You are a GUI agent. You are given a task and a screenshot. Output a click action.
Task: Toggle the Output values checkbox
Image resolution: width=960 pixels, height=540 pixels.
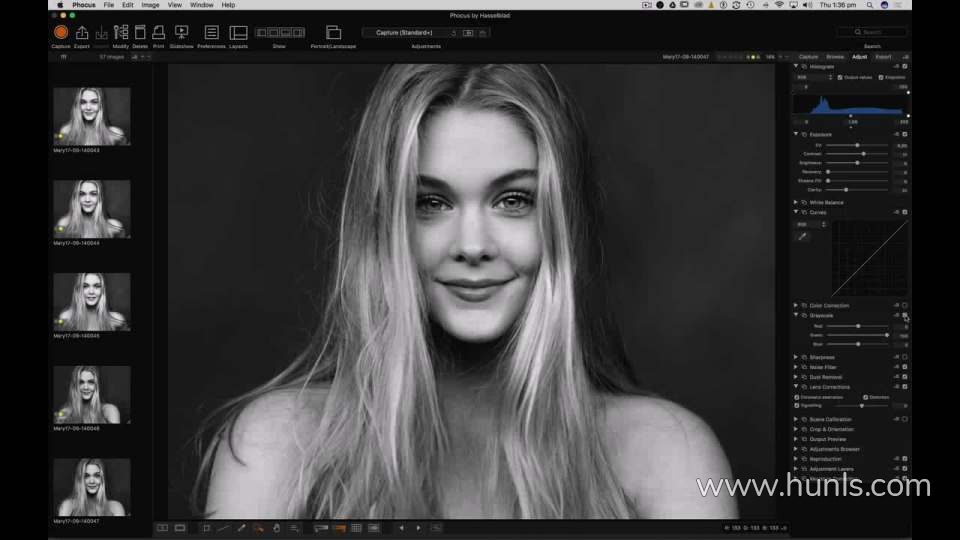pyautogui.click(x=840, y=78)
